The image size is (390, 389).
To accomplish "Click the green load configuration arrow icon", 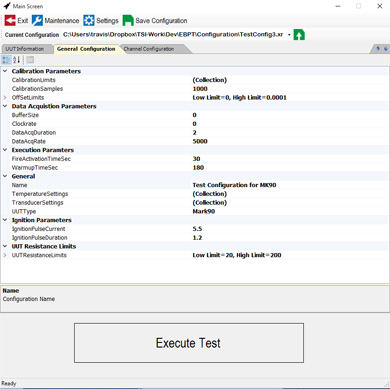I will coord(299,35).
